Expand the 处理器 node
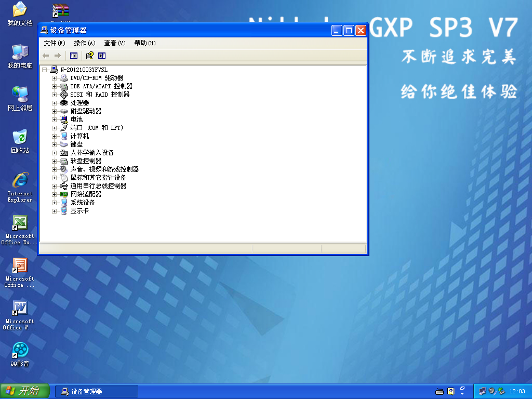 point(54,103)
